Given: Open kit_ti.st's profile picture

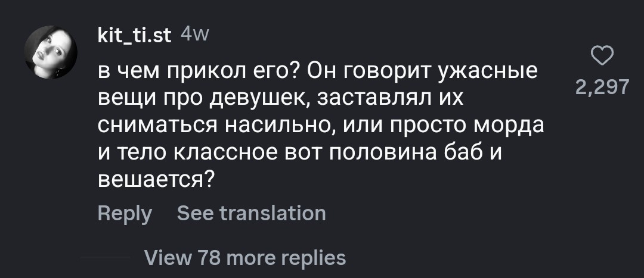Looking at the screenshot, I should click(x=51, y=53).
